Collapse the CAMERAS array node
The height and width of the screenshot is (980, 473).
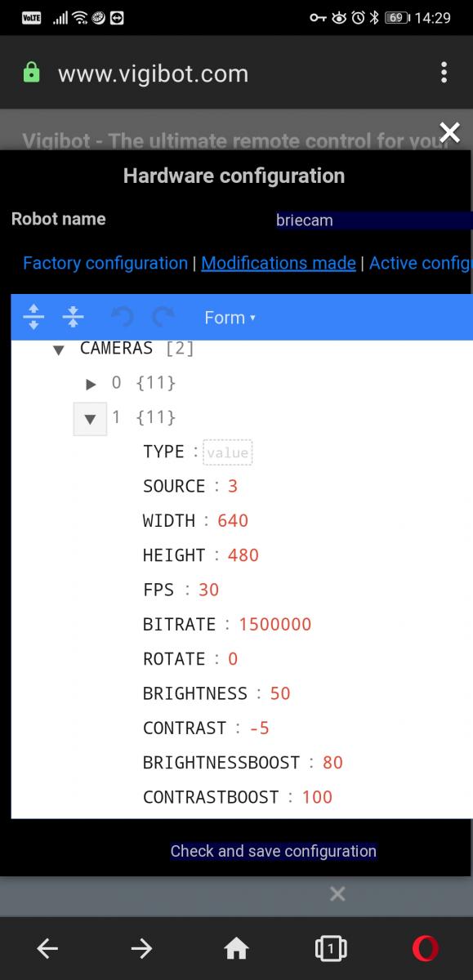(x=58, y=350)
